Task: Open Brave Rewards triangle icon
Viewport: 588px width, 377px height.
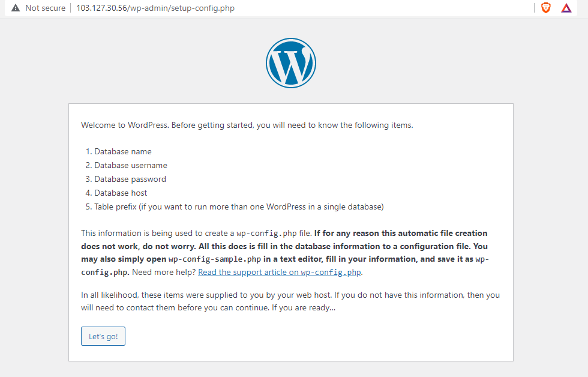Action: tap(566, 8)
